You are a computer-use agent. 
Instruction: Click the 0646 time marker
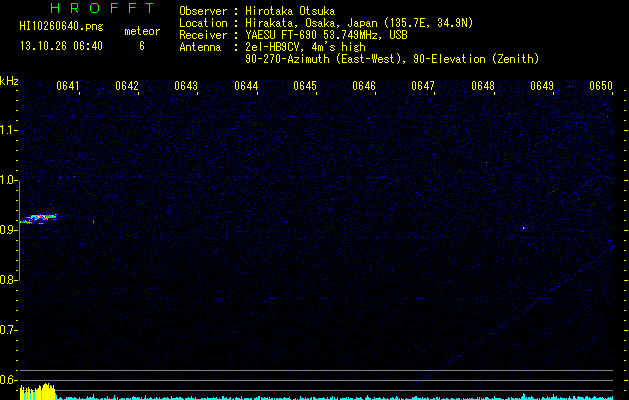click(x=364, y=86)
